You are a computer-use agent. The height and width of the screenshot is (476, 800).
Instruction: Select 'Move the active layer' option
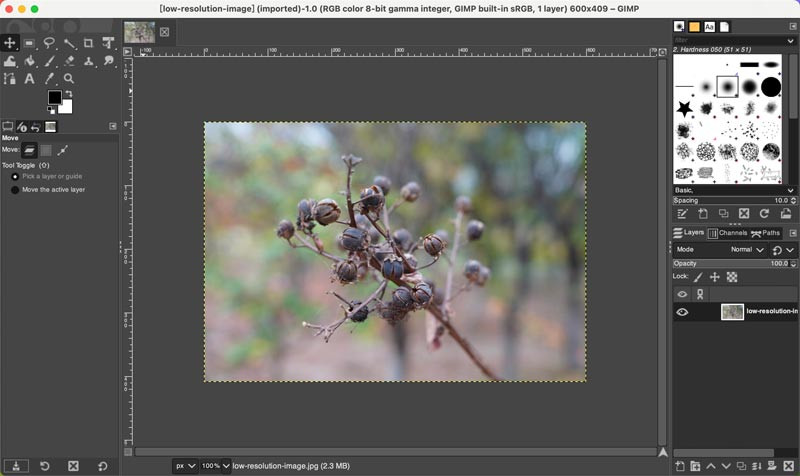15,189
